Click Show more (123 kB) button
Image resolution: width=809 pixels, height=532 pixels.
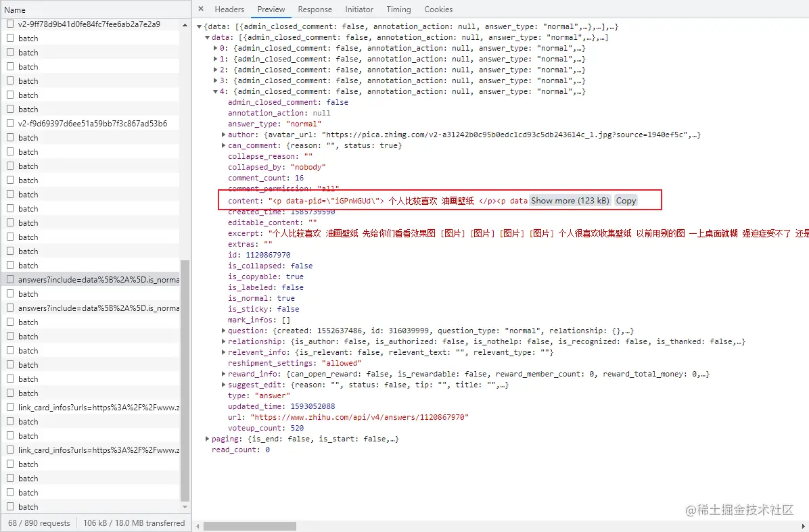click(x=570, y=201)
